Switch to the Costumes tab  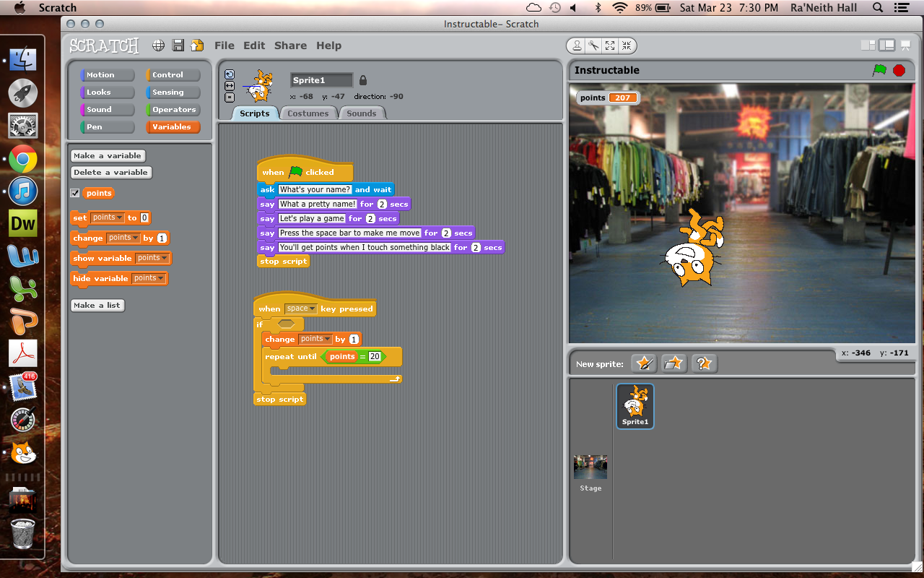308,113
